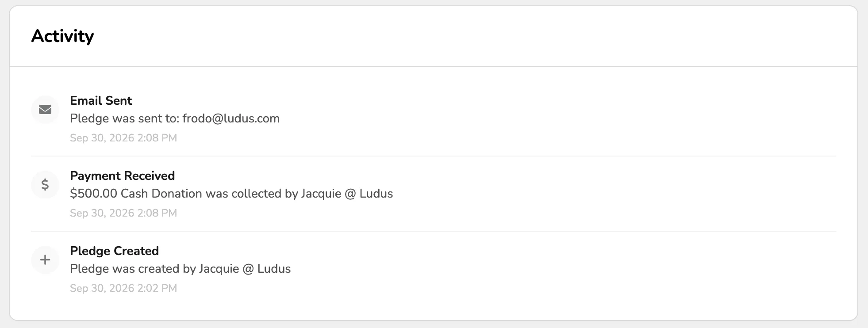
Task: Click the Email Sent timestamp Sep 30 2:08 PM
Action: (123, 138)
